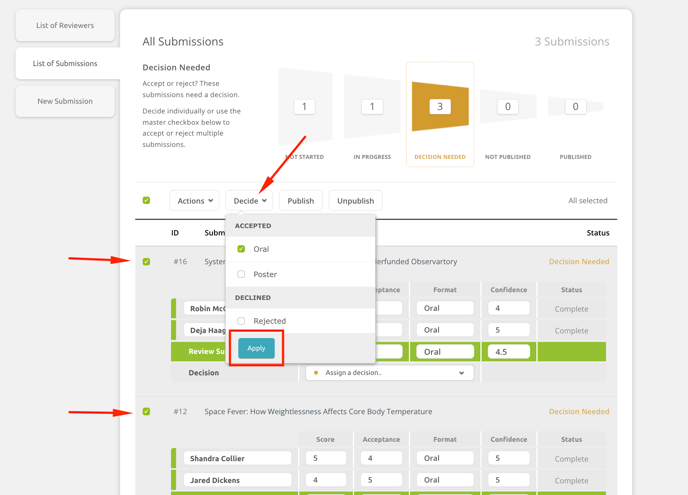The image size is (688, 495).
Task: Expand the Actions dropdown
Action: (195, 201)
